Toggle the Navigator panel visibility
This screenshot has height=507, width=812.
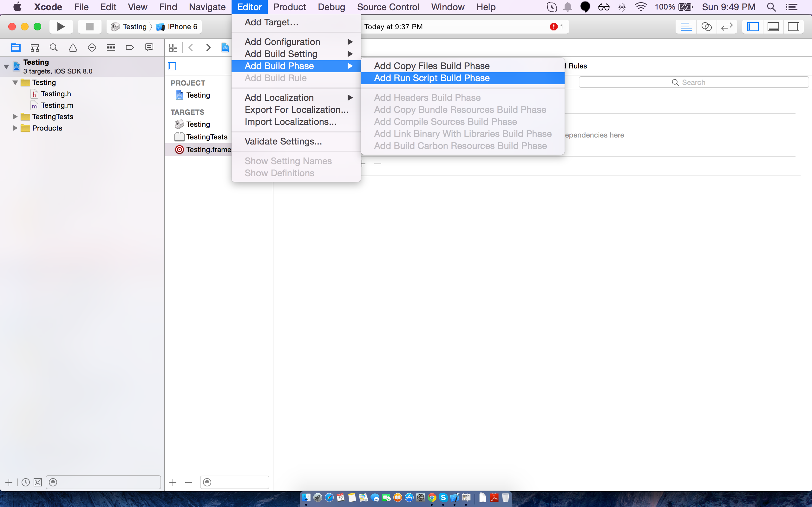pyautogui.click(x=753, y=27)
